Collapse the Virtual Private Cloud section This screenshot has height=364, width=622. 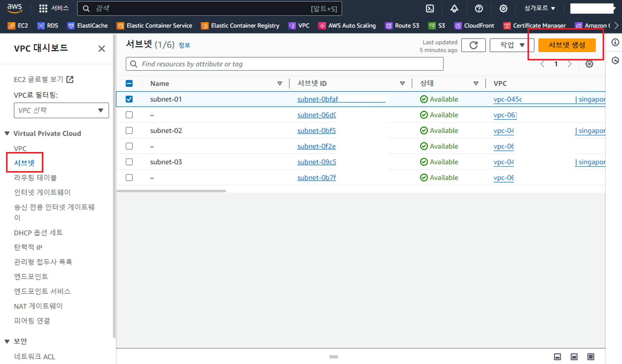coord(7,133)
